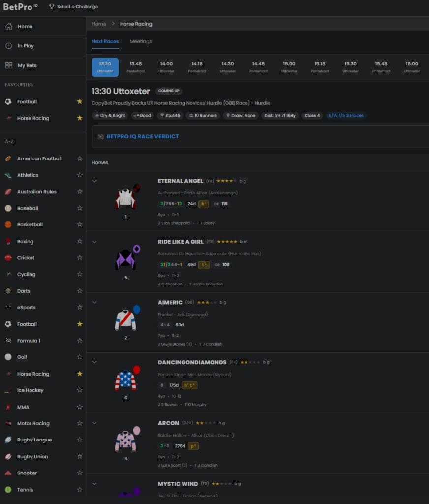Toggle favourite star for American Football
This screenshot has height=504, width=429.
pos(79,158)
